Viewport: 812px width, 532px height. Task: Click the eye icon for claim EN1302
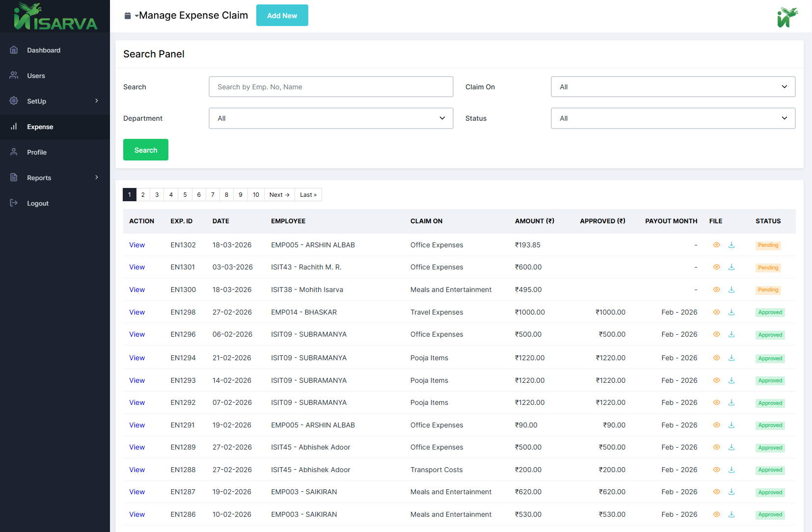[x=716, y=245]
